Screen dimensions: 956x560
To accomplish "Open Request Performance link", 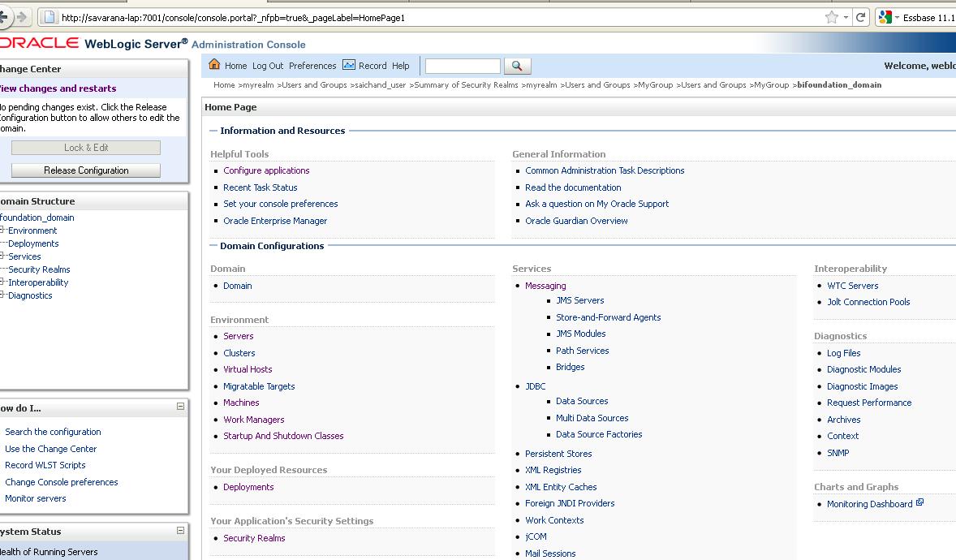I will pos(869,403).
